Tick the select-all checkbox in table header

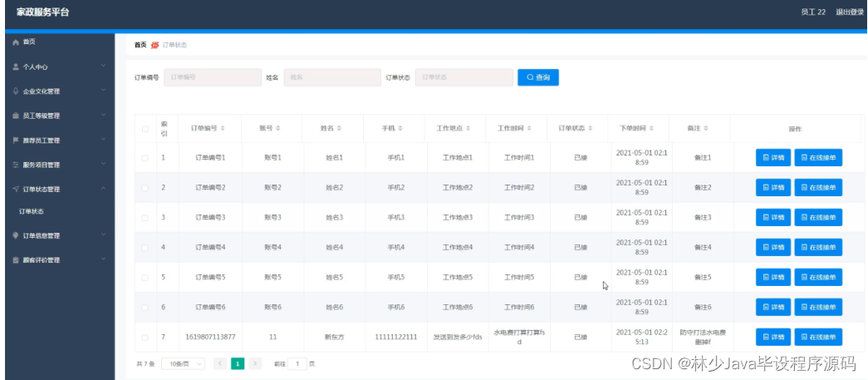point(145,129)
